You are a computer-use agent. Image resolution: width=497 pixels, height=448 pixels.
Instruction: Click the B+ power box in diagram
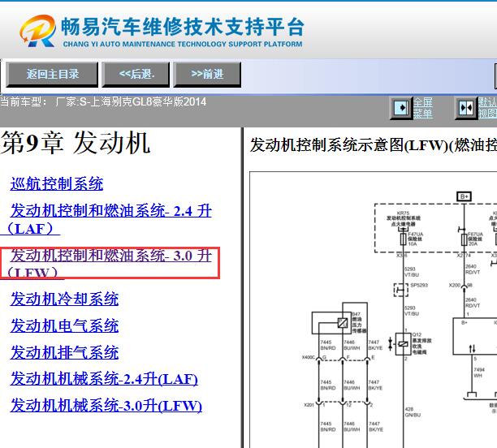[464, 196]
